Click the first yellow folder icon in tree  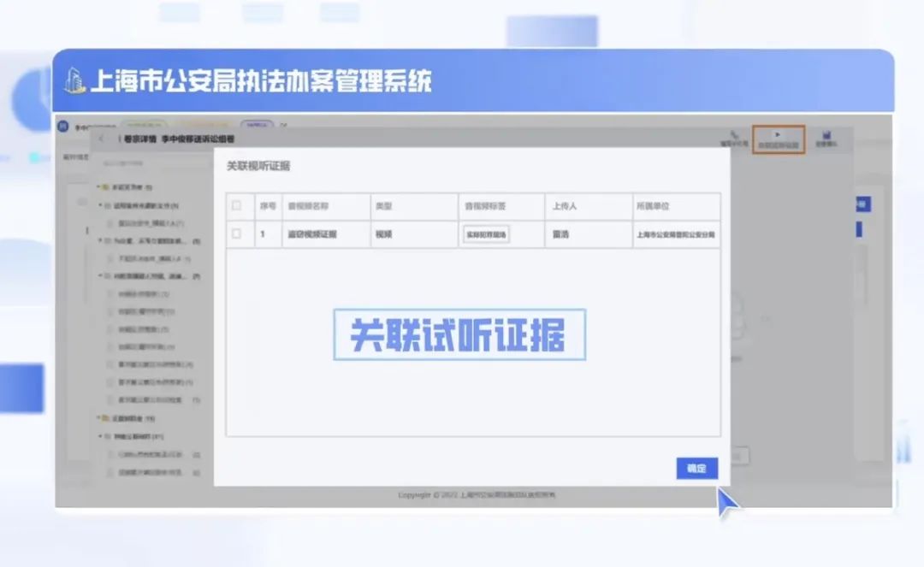click(105, 186)
